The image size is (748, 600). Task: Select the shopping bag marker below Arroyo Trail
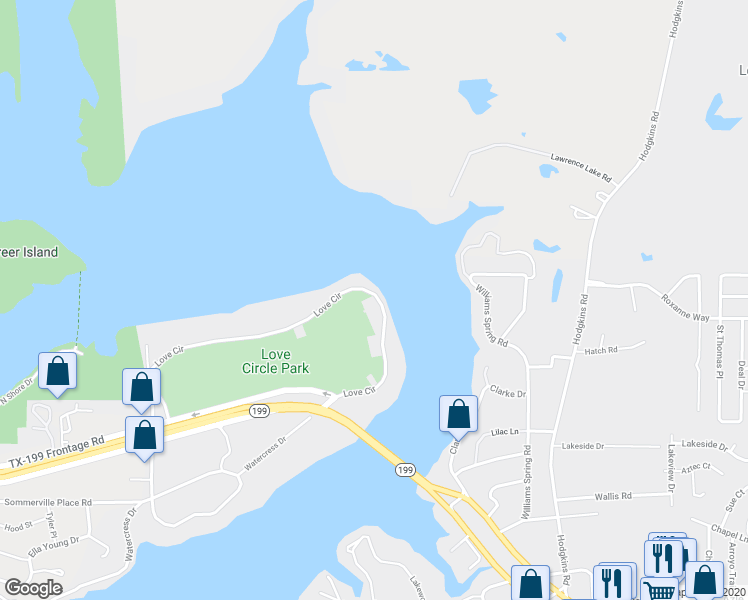pyautogui.click(x=705, y=580)
